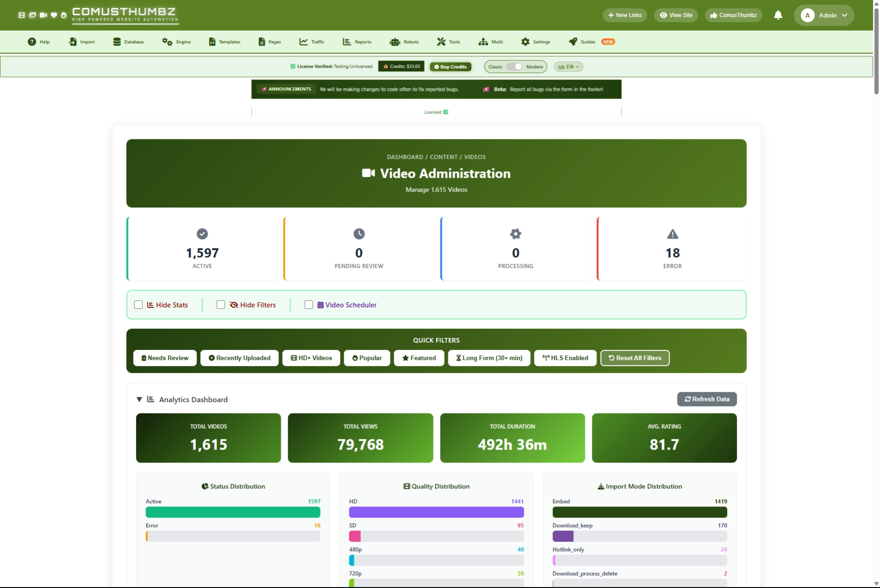Click the Robots icon in navigation

pos(395,42)
